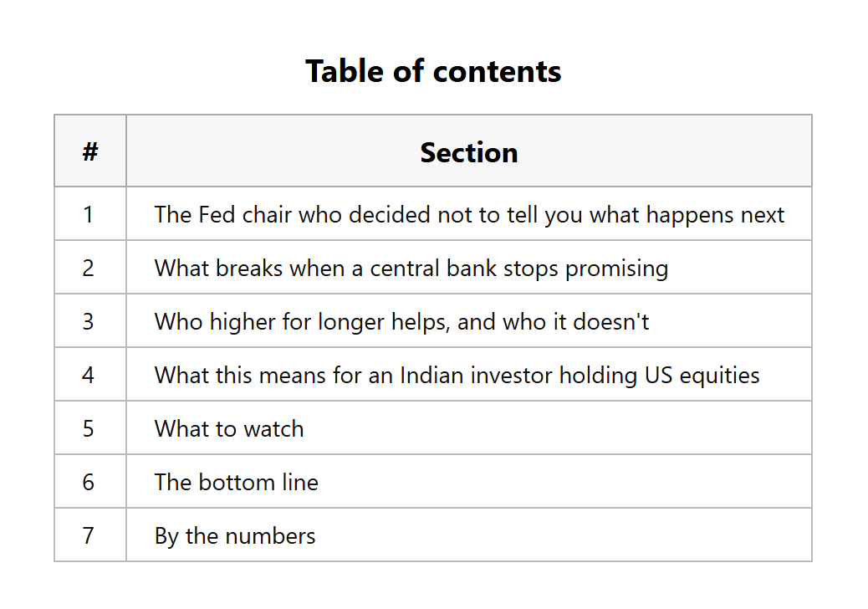The width and height of the screenshot is (868, 609).
Task: Click the words 'happens next' in row one
Action: point(715,215)
